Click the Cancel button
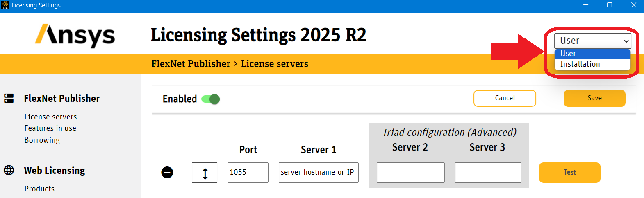The width and height of the screenshot is (644, 198). [505, 98]
